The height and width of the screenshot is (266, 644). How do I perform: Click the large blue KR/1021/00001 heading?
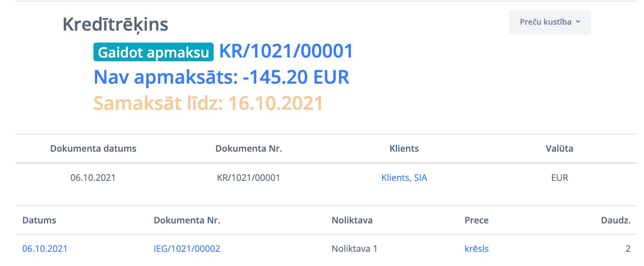pos(286,51)
